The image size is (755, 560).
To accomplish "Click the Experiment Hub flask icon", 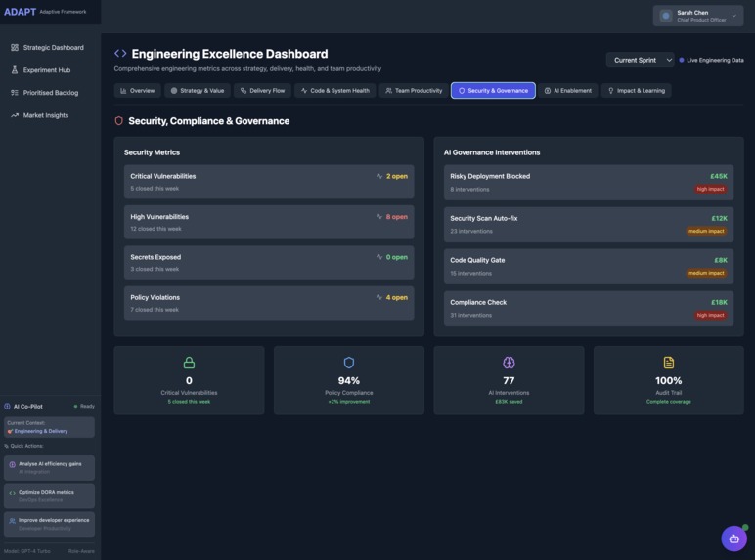I will click(x=15, y=69).
